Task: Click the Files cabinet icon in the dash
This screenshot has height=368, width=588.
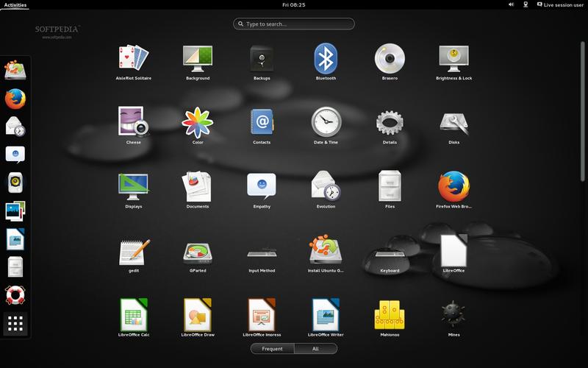Action: click(x=15, y=267)
